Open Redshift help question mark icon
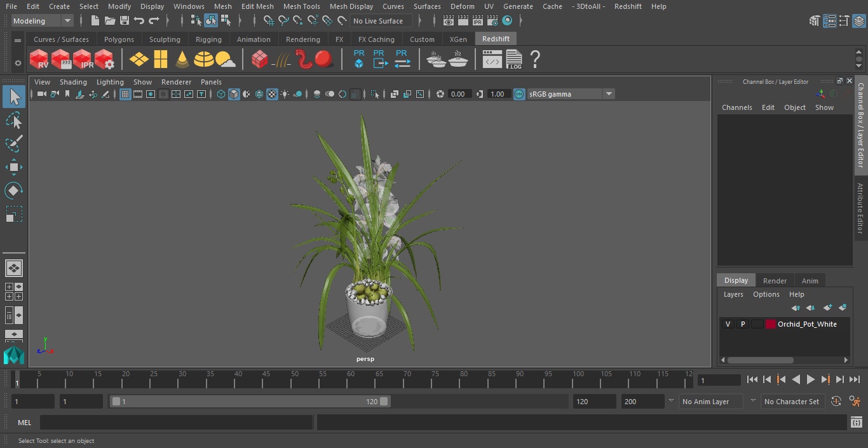The width and height of the screenshot is (868, 448). click(535, 60)
